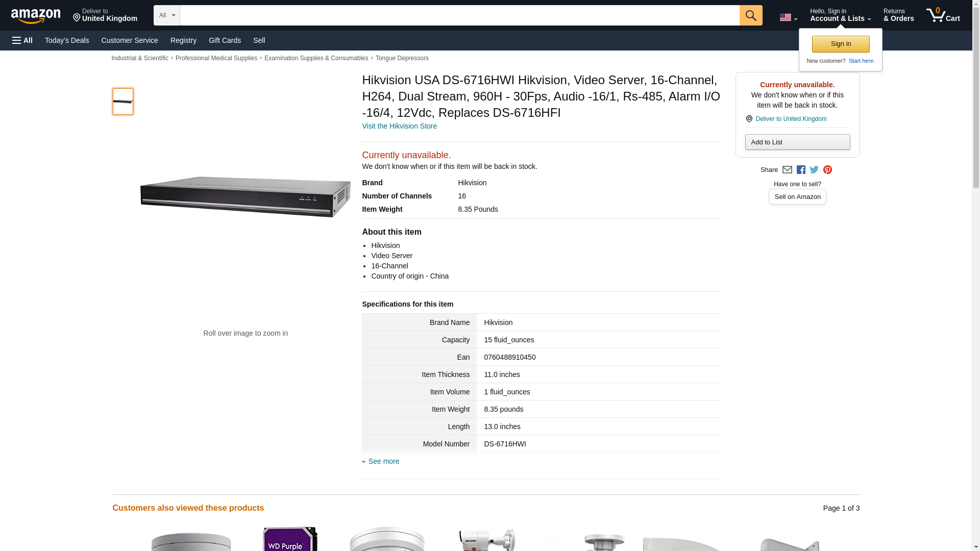Click the yellow Sign in button

tap(841, 44)
